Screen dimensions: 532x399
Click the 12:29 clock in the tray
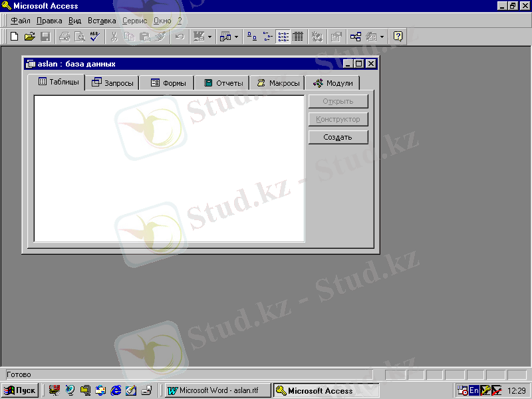(517, 391)
